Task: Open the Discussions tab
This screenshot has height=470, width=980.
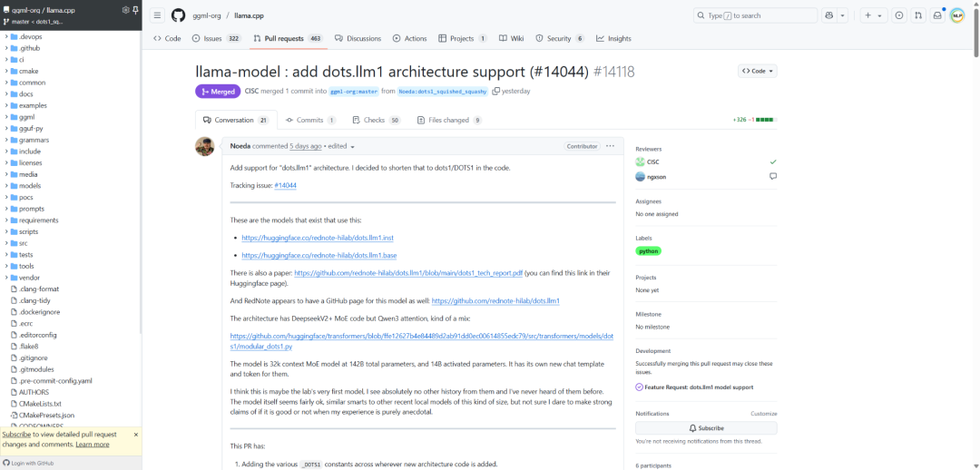Action: point(358,39)
